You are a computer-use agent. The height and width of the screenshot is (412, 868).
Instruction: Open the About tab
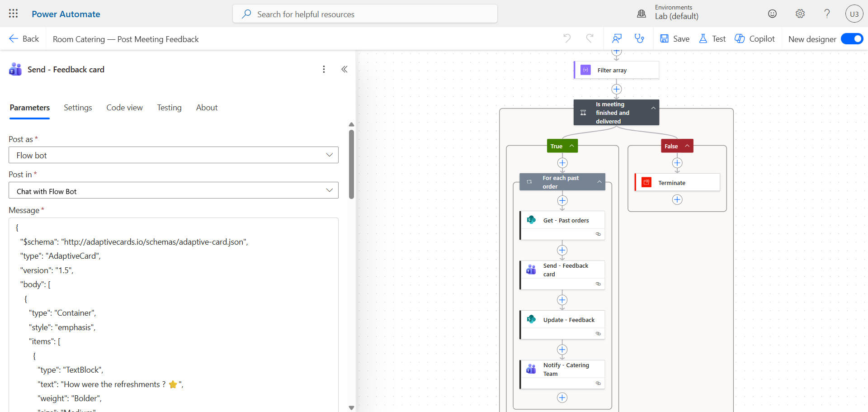[207, 108]
